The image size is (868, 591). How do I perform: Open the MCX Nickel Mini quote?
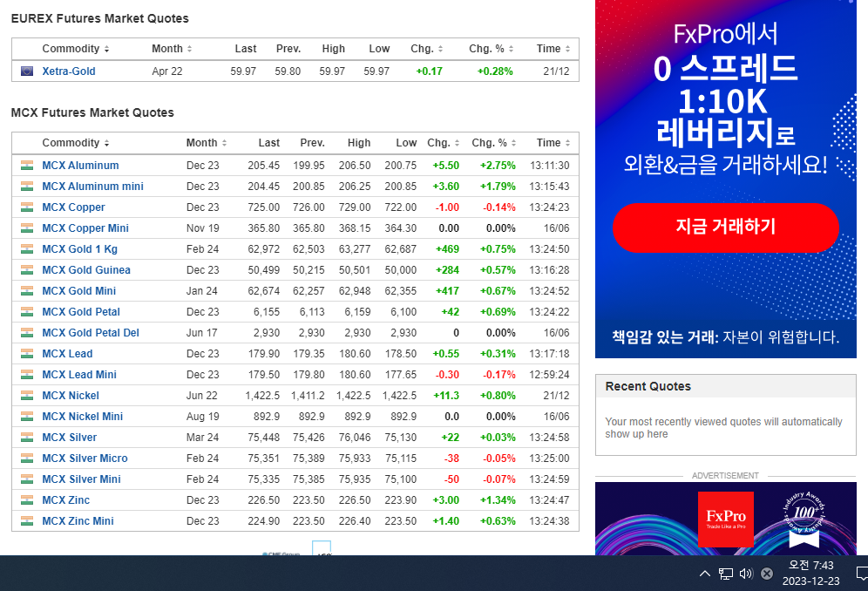click(x=83, y=417)
